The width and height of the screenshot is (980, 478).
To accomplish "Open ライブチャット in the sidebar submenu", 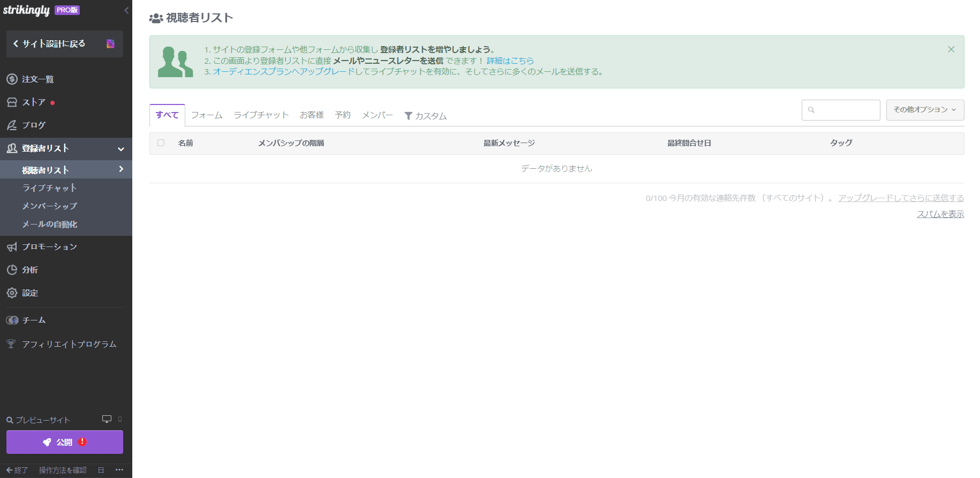I will coord(49,188).
